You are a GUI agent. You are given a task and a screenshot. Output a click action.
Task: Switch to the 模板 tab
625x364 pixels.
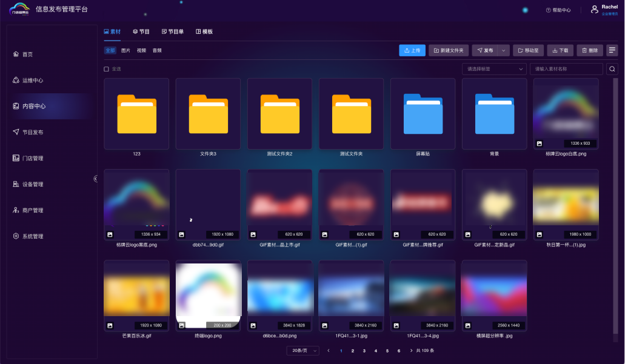click(204, 31)
